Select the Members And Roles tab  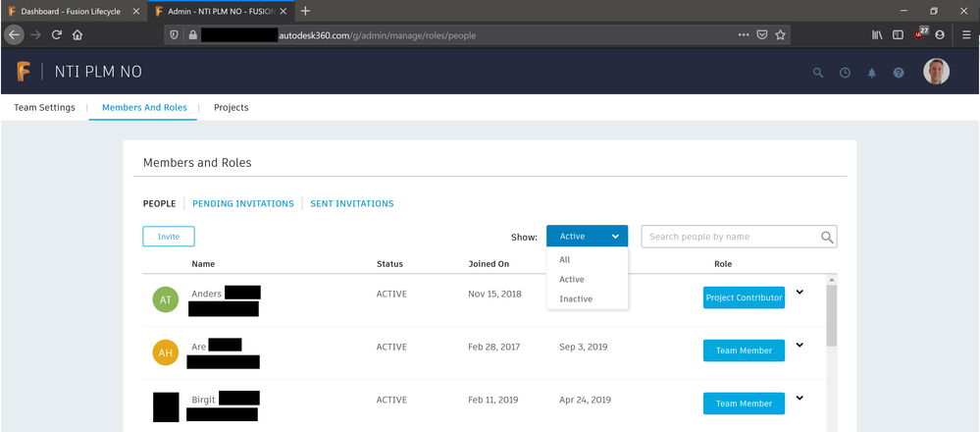(144, 108)
